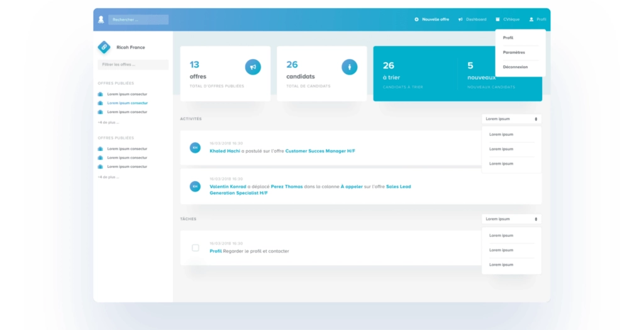Click the Ricoh France link icon
The width and height of the screenshot is (644, 330).
104,47
